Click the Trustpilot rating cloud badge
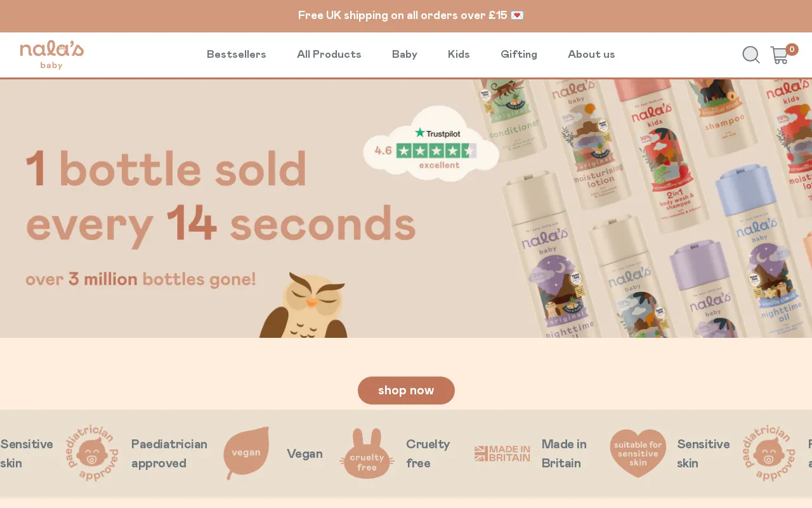812x508 pixels. click(431, 144)
